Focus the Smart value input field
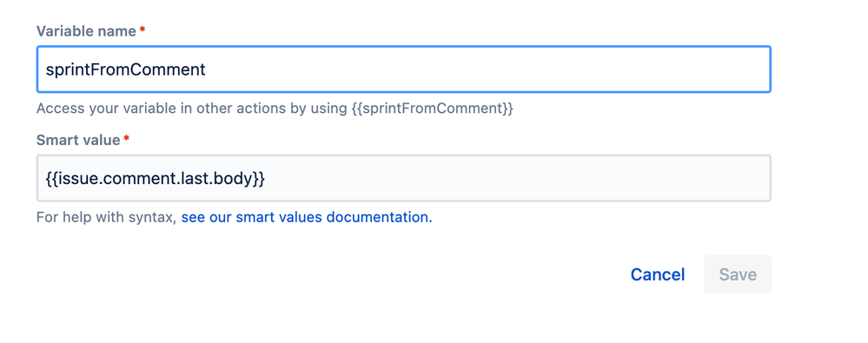Screen dimensions: 868x343 403,178
